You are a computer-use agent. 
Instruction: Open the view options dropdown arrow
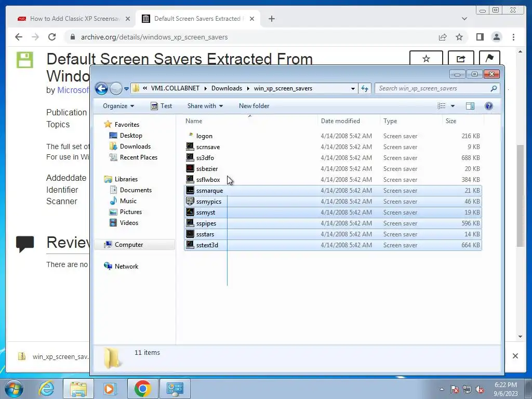pos(453,106)
